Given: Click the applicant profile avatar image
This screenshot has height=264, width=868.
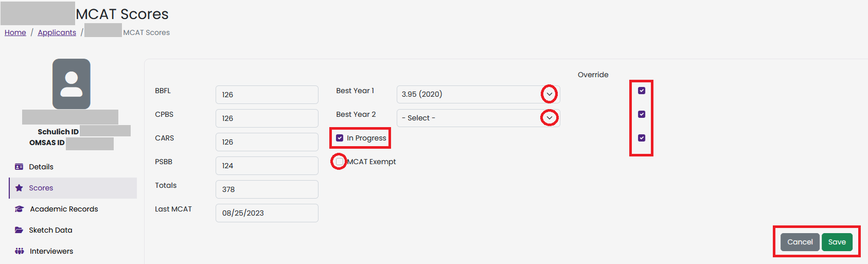Looking at the screenshot, I should pyautogui.click(x=72, y=84).
